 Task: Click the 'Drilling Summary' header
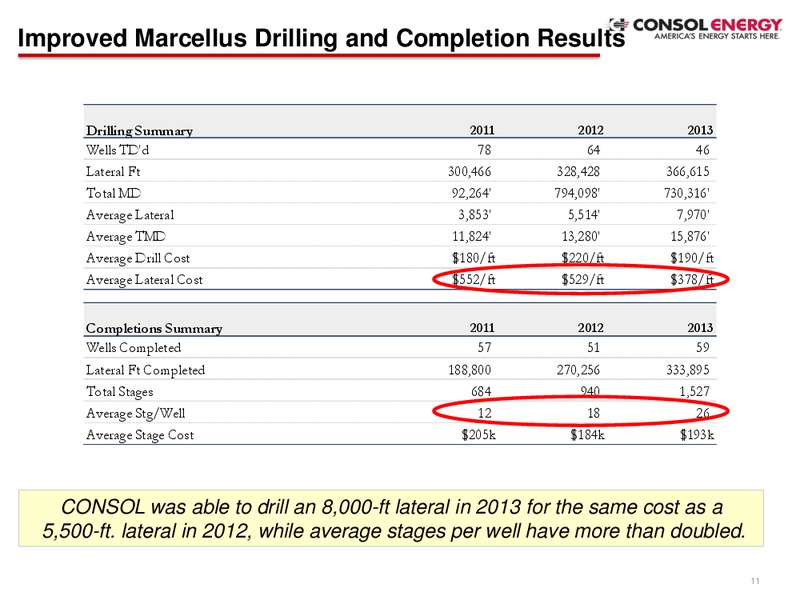point(139,131)
